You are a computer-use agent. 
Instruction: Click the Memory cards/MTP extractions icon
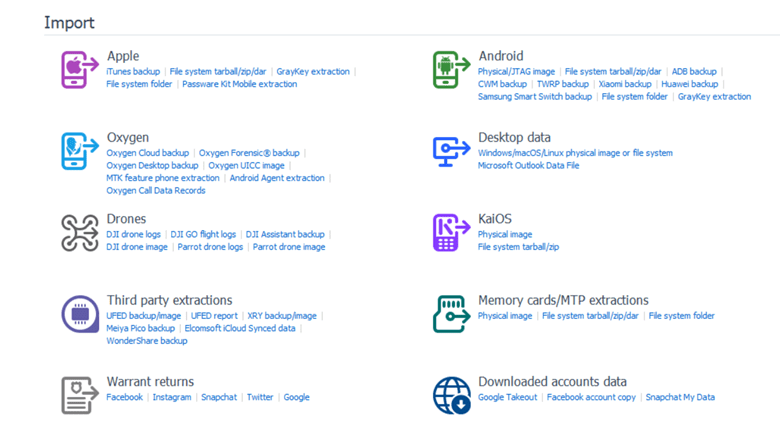451,313
